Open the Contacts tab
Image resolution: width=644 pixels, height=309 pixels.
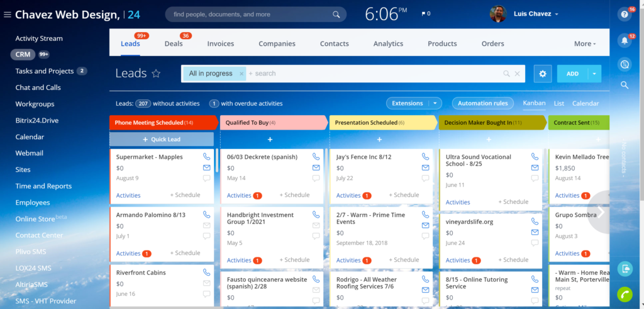click(x=335, y=43)
